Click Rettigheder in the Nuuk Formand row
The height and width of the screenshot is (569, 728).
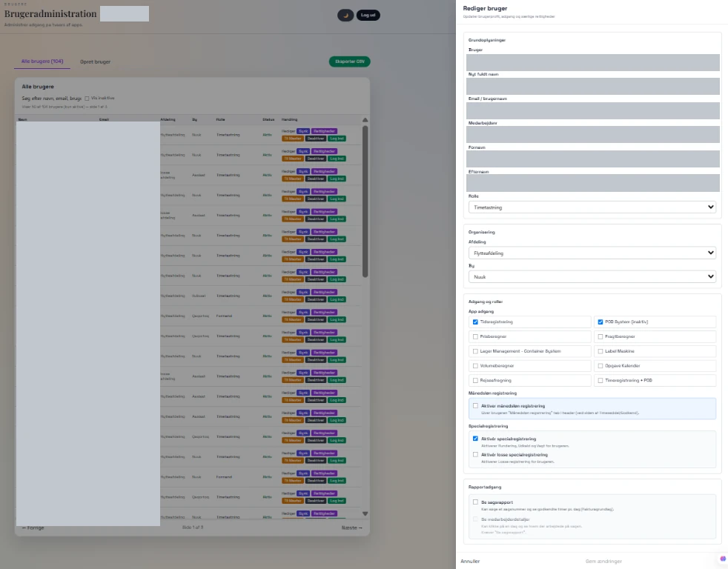(324, 473)
